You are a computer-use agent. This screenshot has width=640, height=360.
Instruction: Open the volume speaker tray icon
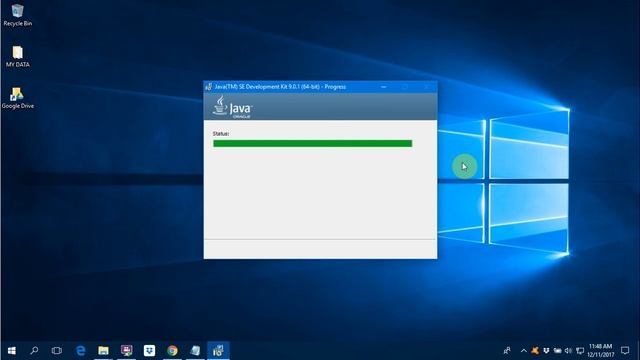click(x=568, y=351)
